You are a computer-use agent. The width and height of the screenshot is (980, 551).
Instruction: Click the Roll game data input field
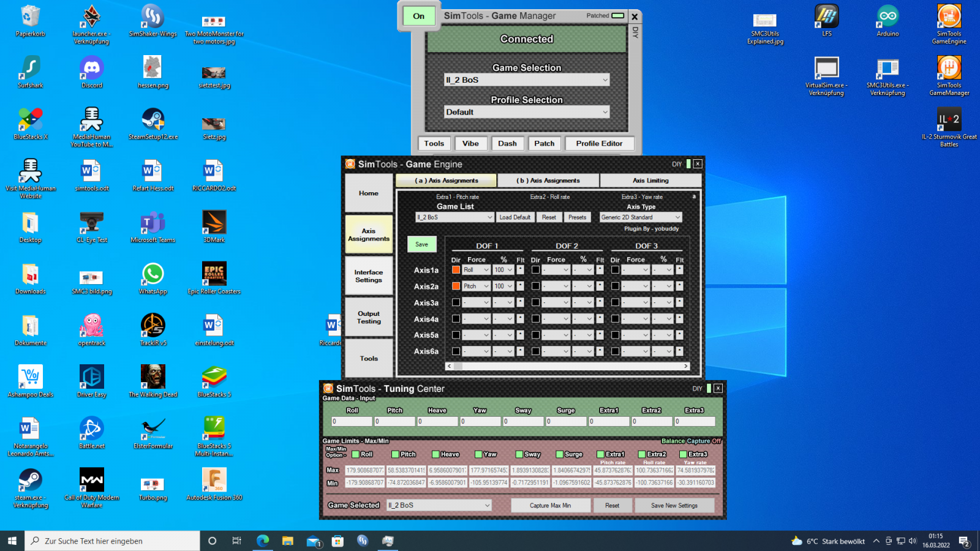(x=352, y=421)
